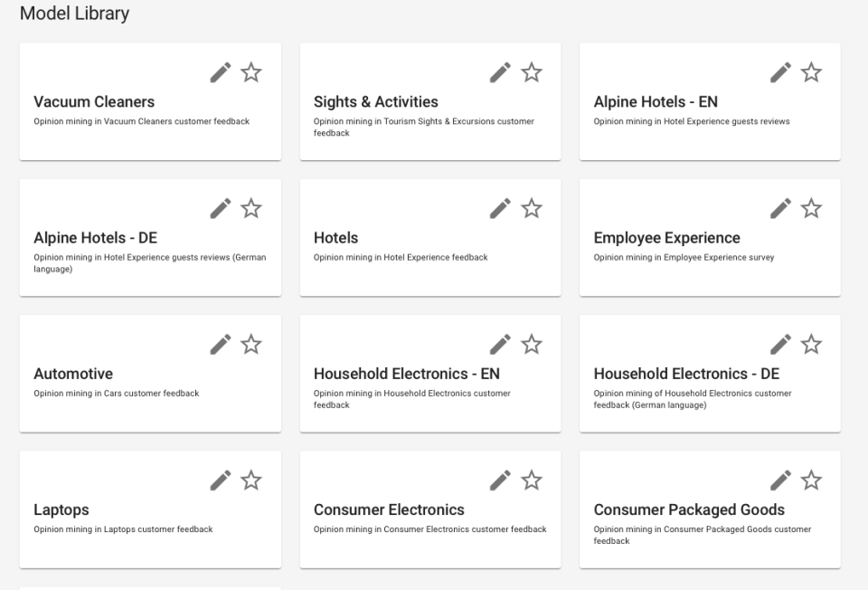Edit the Alpine Hotels - EN model
The width and height of the screenshot is (868, 590).
point(780,72)
